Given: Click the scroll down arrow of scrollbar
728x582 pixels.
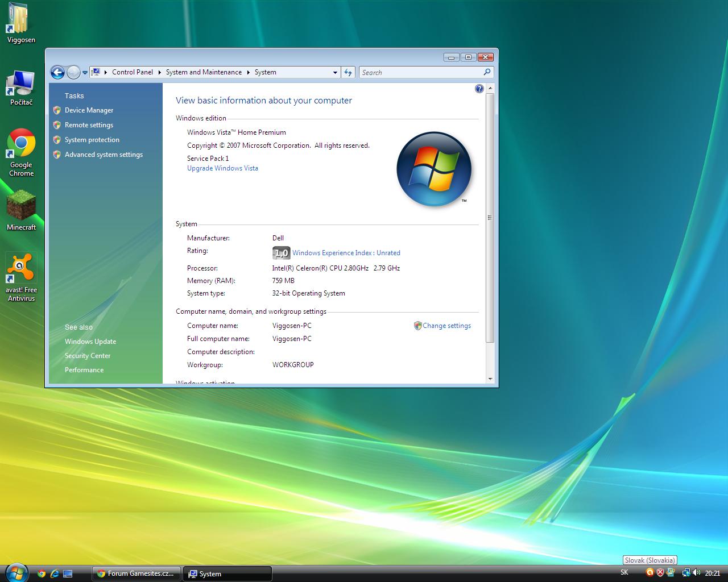Looking at the screenshot, I should 490,379.
